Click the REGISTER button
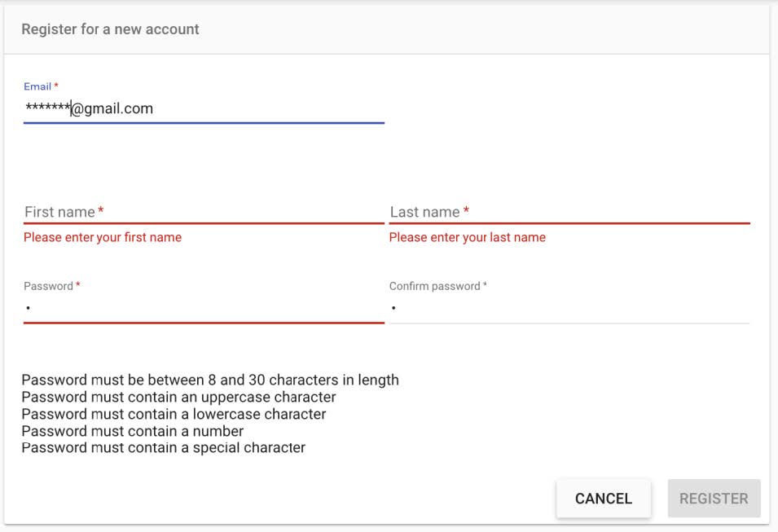778x532 pixels. (x=714, y=499)
